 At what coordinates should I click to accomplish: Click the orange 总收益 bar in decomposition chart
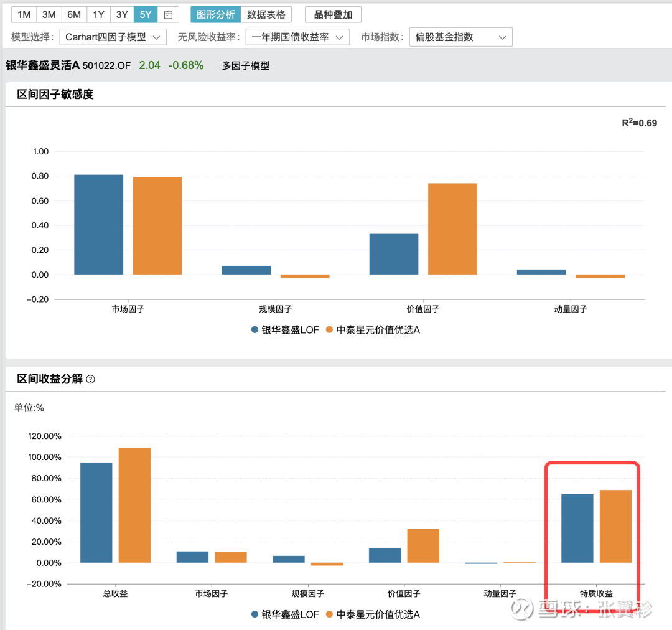pyautogui.click(x=134, y=505)
